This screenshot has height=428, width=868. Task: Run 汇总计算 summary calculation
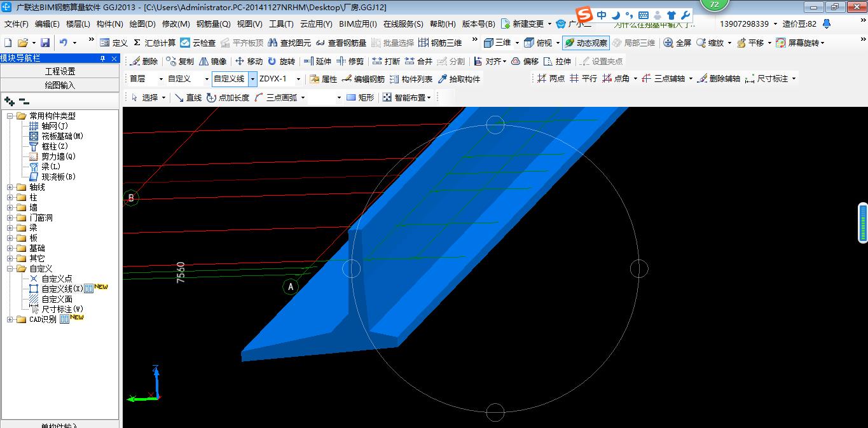pyautogui.click(x=155, y=43)
